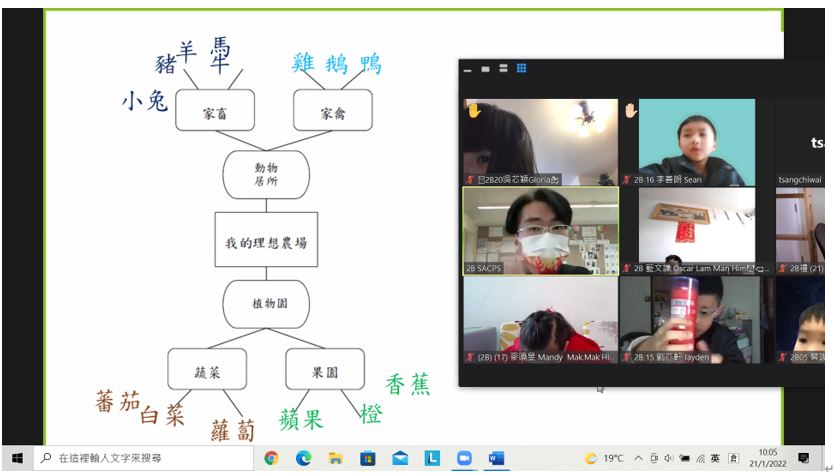Select the 2B SACPS video thumbnail
The width and height of the screenshot is (834, 475).
coord(540,230)
